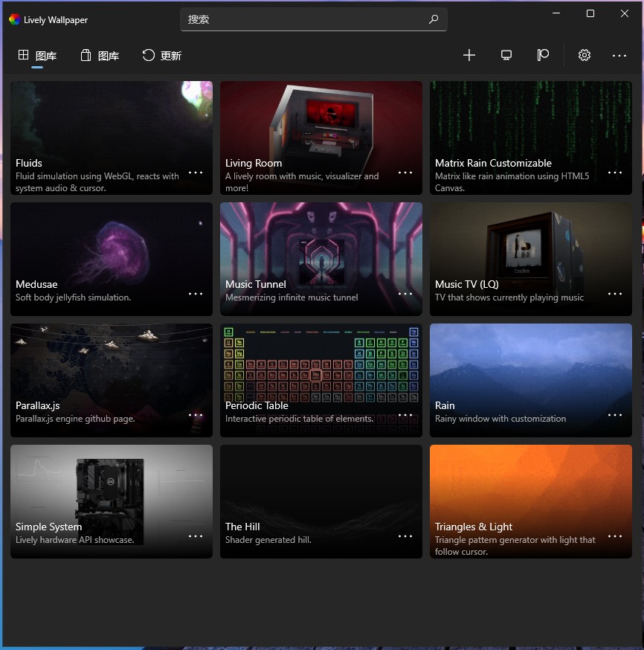This screenshot has width=644, height=650.
Task: Open more options for Fluids wallpaper
Action: pos(196,173)
